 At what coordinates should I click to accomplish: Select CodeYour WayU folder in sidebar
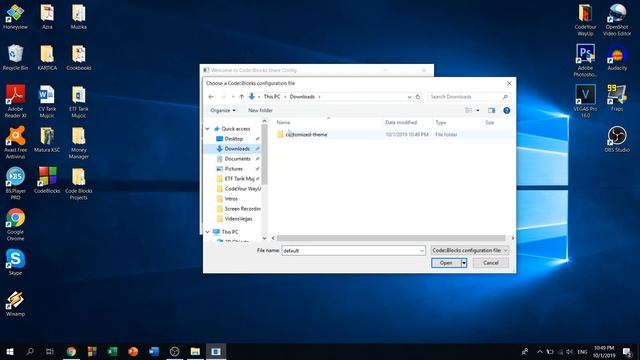point(242,189)
